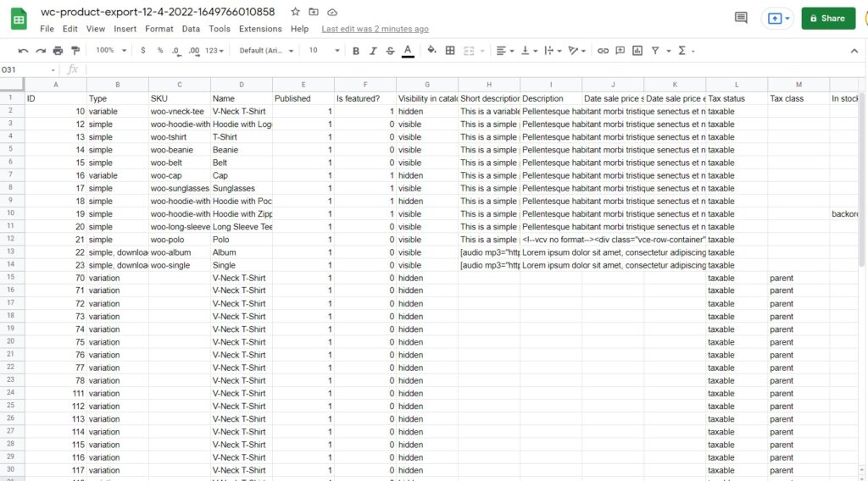
Task: Create a filter with funnel icon
Action: [x=655, y=51]
